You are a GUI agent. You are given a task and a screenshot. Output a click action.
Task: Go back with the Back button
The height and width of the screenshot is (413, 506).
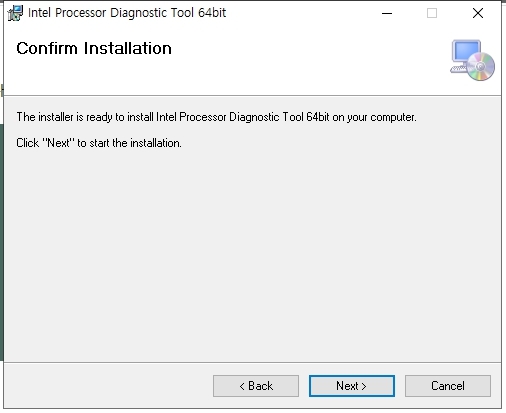256,386
